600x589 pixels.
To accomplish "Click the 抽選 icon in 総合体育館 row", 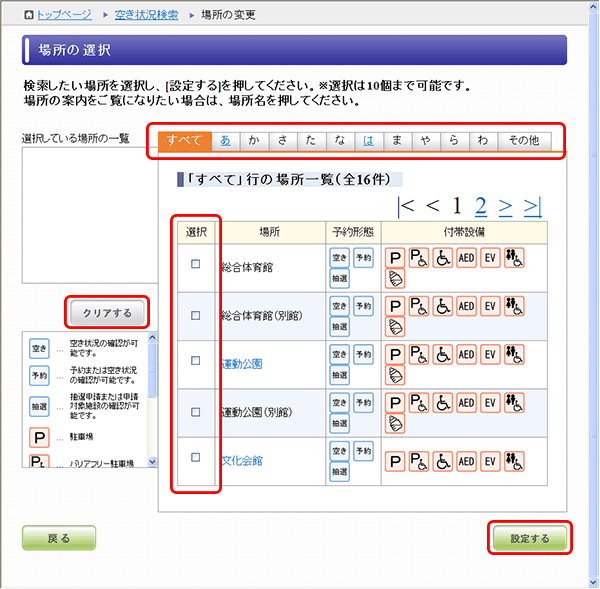I will 339,278.
